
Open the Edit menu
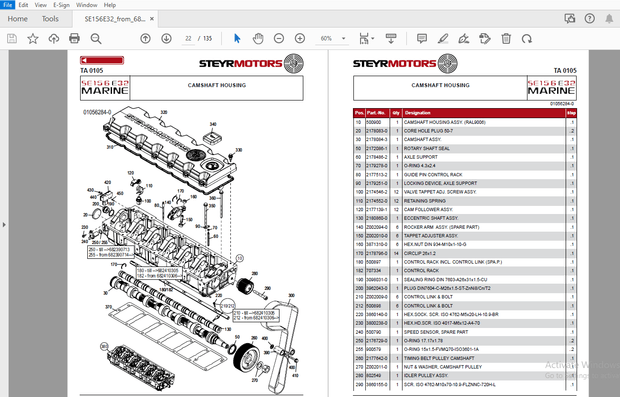(x=23, y=5)
